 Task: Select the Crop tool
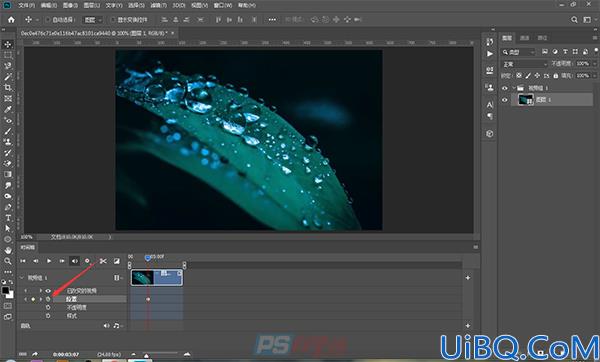tap(8, 88)
